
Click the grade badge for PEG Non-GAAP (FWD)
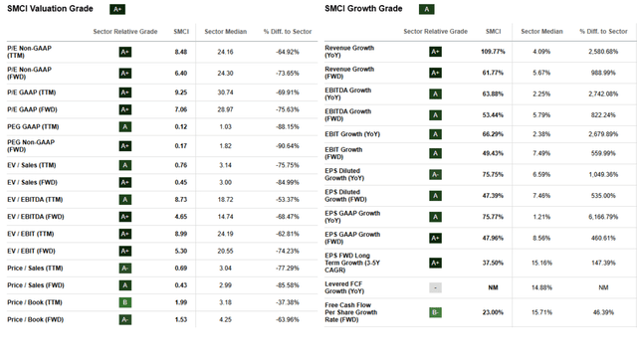pos(125,146)
